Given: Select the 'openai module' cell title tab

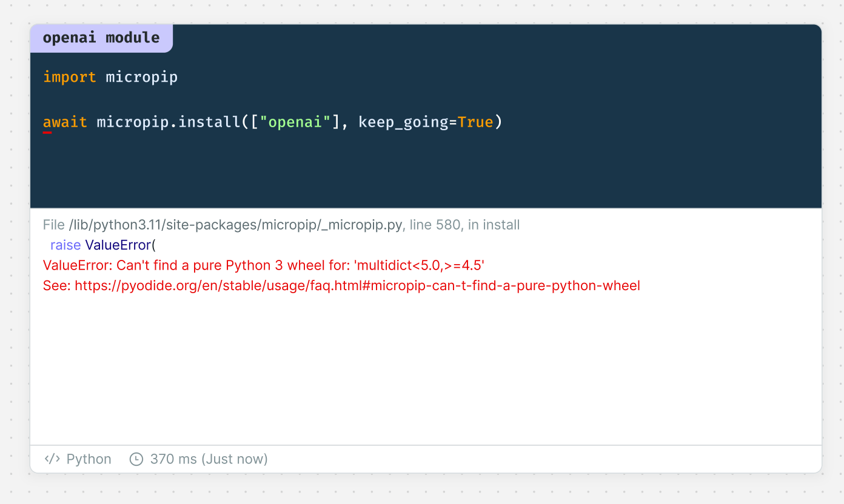Looking at the screenshot, I should tap(101, 38).
